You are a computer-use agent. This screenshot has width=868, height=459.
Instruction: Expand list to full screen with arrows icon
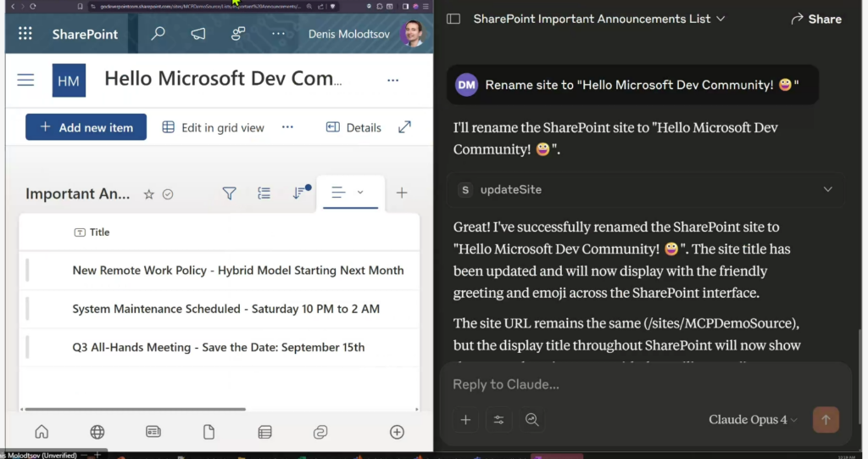click(x=404, y=127)
